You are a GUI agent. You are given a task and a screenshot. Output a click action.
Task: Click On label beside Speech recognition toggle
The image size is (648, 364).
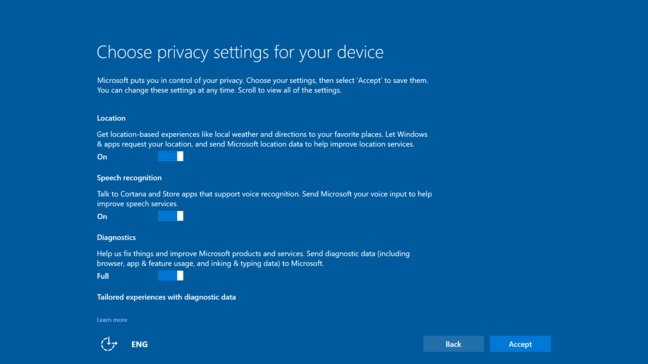pyautogui.click(x=102, y=216)
